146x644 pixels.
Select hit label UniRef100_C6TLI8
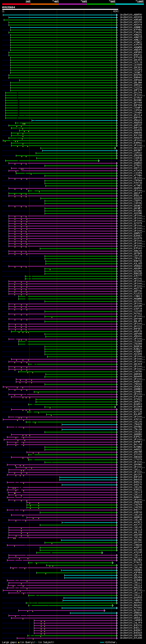point(131,63)
